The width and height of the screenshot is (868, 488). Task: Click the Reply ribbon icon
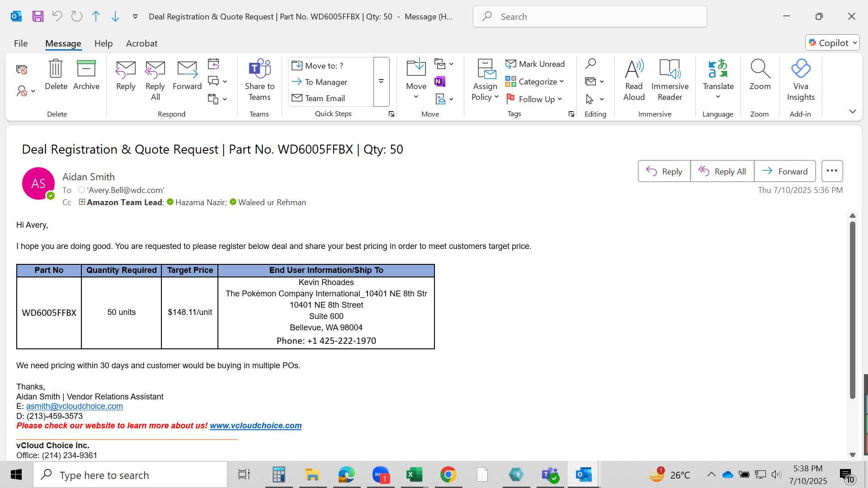(x=126, y=75)
